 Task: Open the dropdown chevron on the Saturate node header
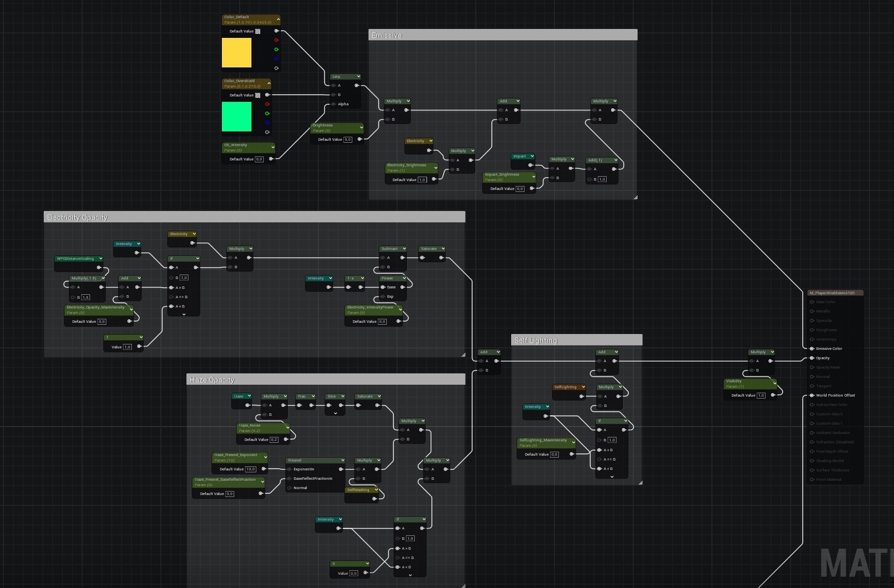coord(443,248)
